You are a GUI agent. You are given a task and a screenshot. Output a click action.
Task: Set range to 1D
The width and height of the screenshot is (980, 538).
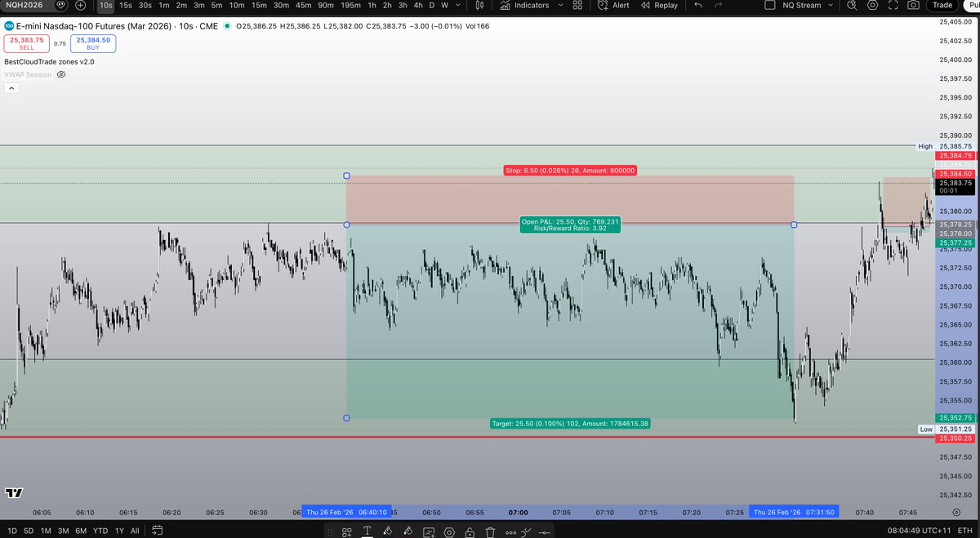(x=11, y=531)
